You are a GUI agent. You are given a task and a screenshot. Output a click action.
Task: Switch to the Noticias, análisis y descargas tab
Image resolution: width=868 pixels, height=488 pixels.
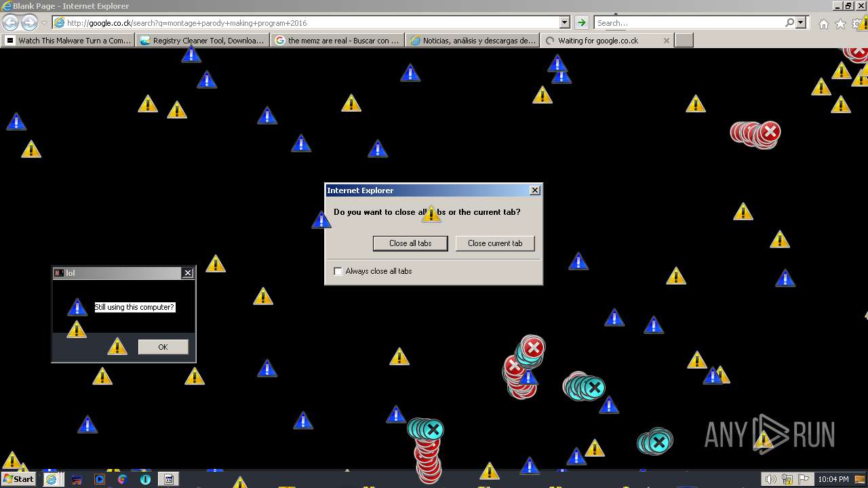[x=473, y=41]
